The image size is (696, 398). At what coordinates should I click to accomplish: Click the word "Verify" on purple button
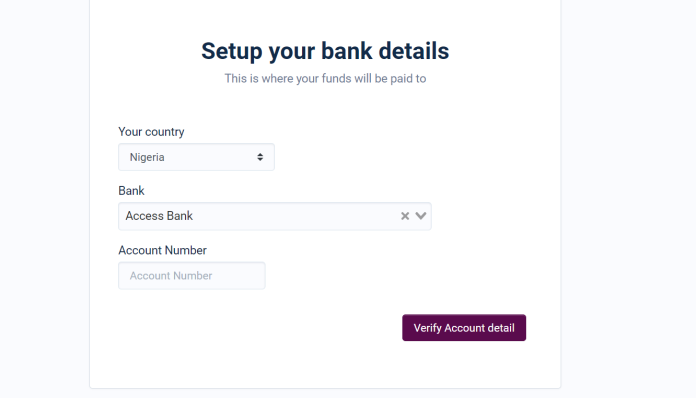[x=427, y=328]
